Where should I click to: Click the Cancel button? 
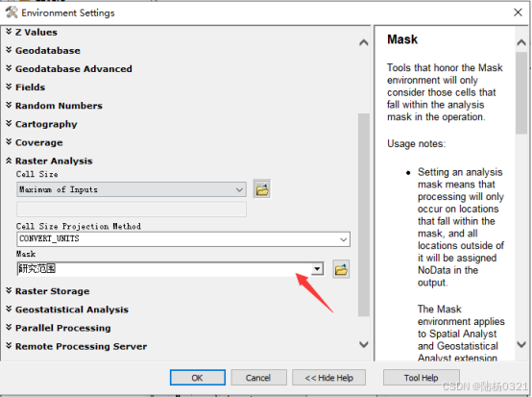(258, 378)
